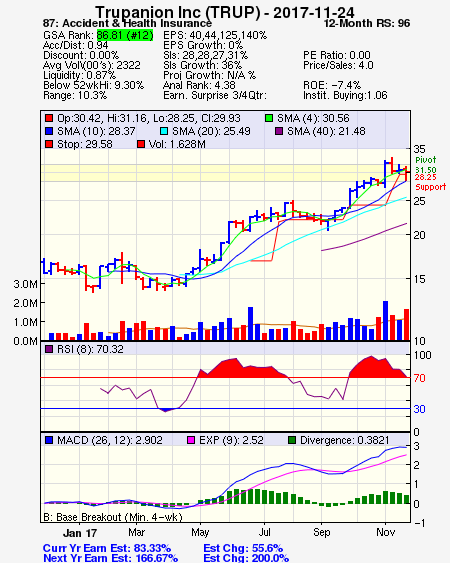Click the Sls Growth: 36% text
The image size is (450, 563).
coord(203,65)
